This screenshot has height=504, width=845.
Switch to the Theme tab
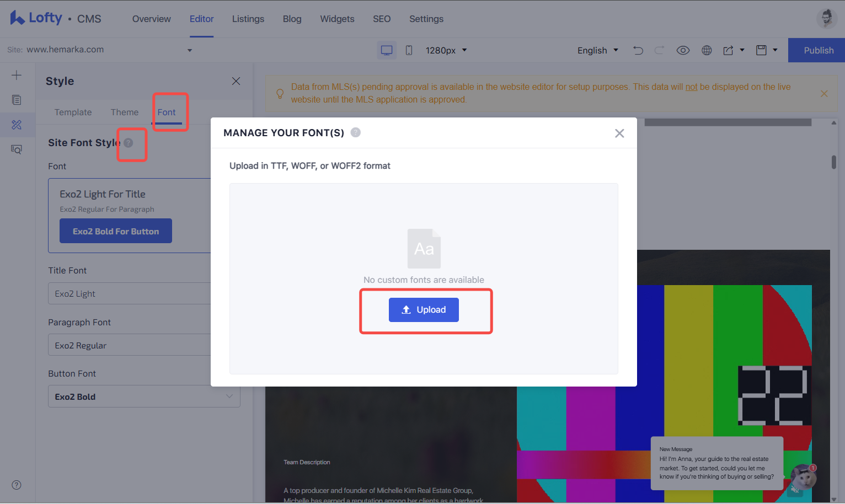point(125,112)
